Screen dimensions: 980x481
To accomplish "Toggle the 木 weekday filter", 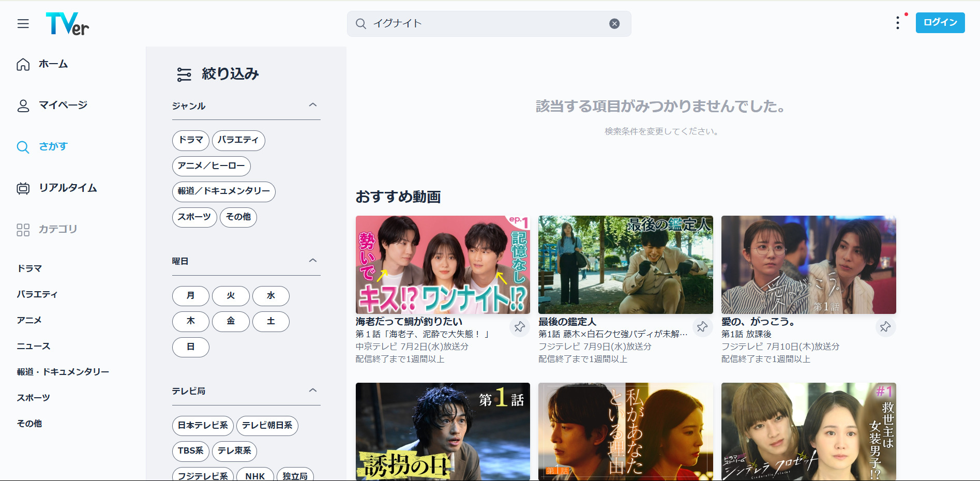I will click(x=191, y=322).
